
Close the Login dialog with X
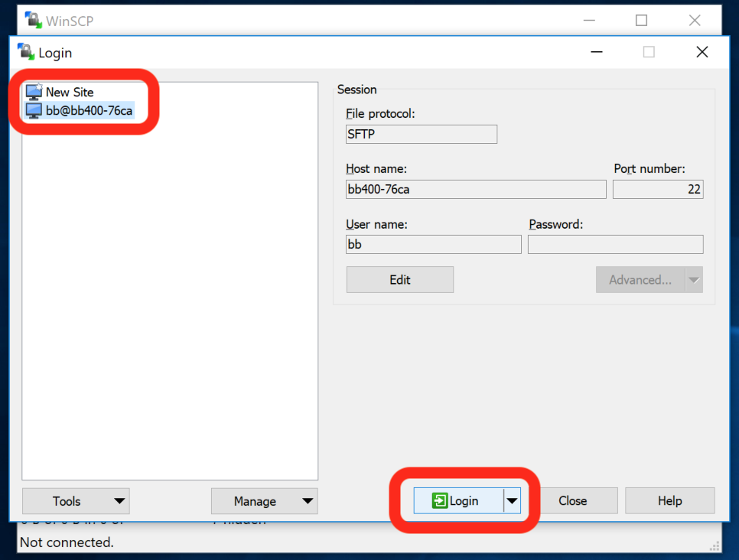click(x=702, y=52)
